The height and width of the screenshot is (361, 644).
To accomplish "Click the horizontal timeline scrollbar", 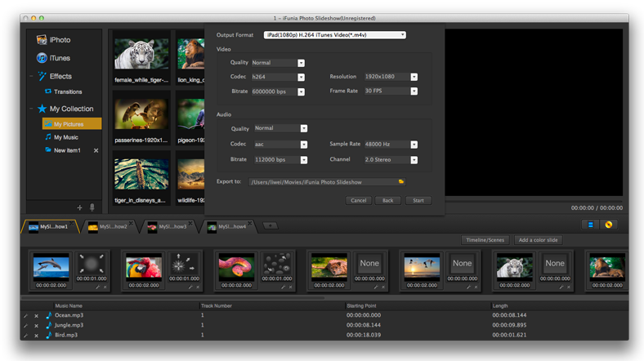I will [172, 298].
